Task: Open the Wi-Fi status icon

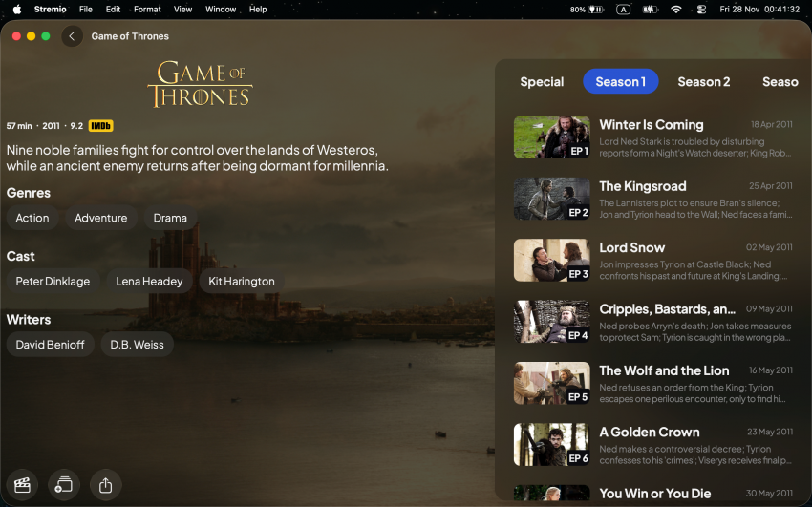Action: click(x=676, y=10)
